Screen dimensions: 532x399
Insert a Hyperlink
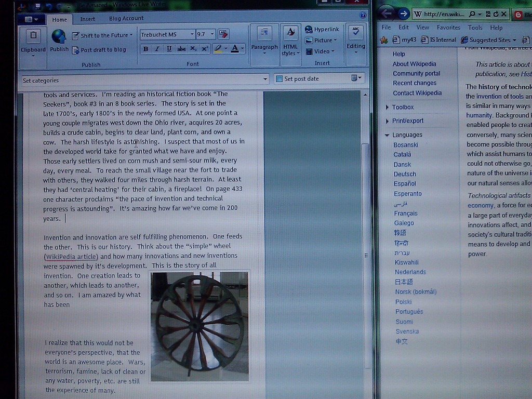pos(322,30)
